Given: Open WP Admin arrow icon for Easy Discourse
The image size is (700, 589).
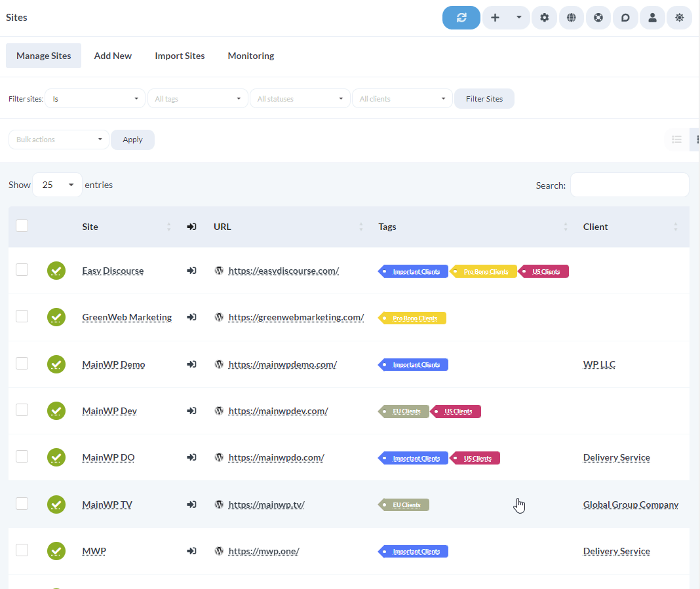Looking at the screenshot, I should [191, 271].
